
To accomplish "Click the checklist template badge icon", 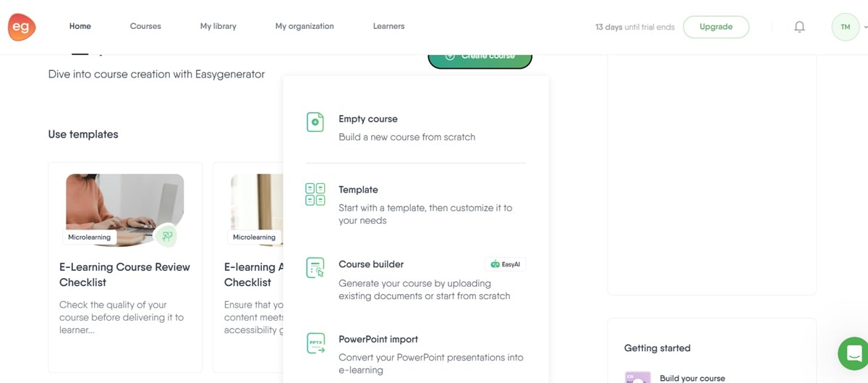I will point(167,235).
